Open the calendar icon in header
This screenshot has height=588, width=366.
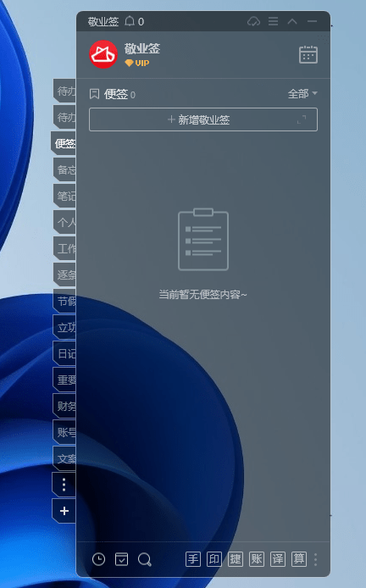click(x=308, y=55)
